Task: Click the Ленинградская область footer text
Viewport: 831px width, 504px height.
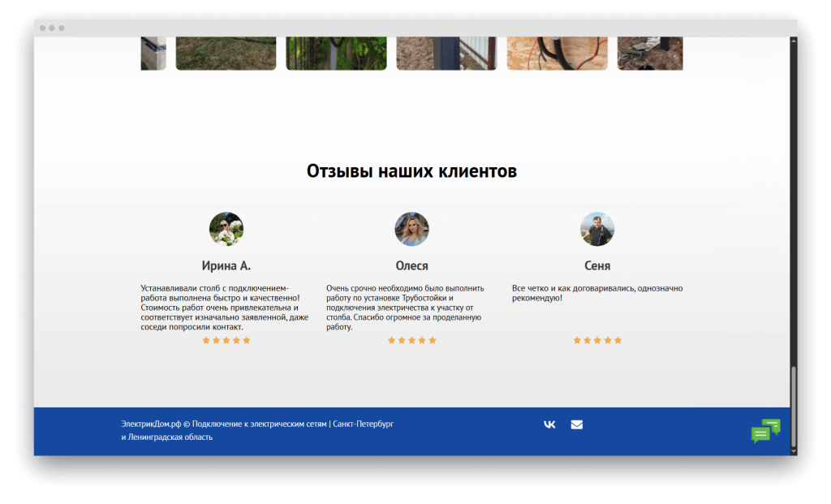Action: point(170,437)
